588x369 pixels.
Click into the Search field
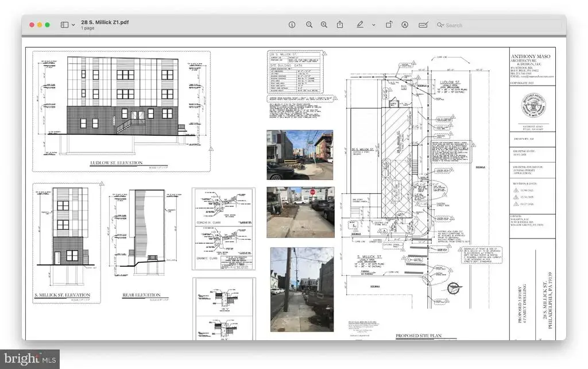(498, 25)
